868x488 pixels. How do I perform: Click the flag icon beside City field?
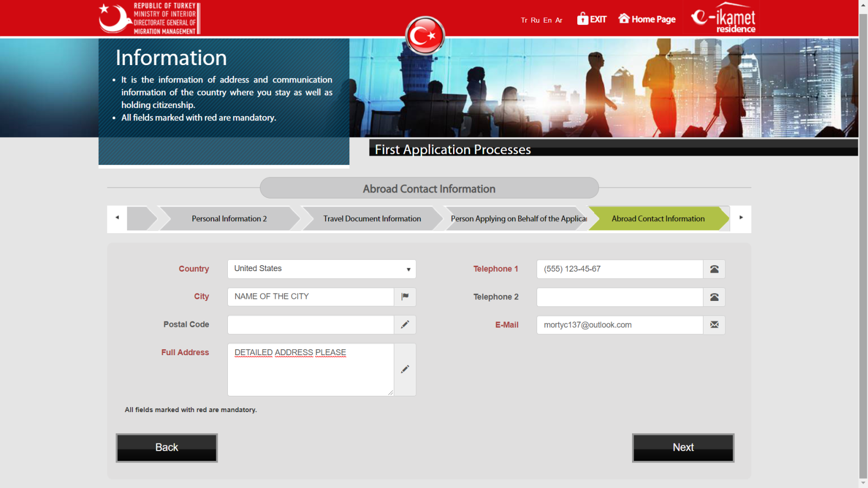[x=405, y=297]
